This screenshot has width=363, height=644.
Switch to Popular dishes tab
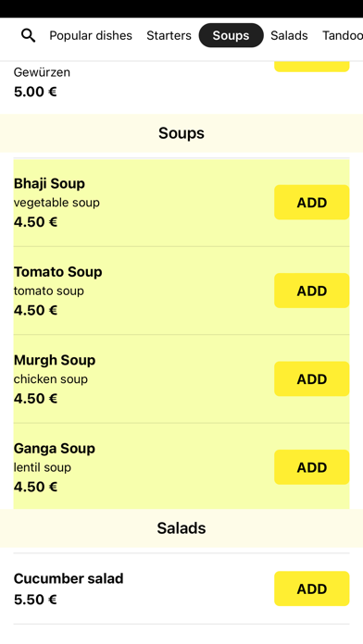click(91, 36)
